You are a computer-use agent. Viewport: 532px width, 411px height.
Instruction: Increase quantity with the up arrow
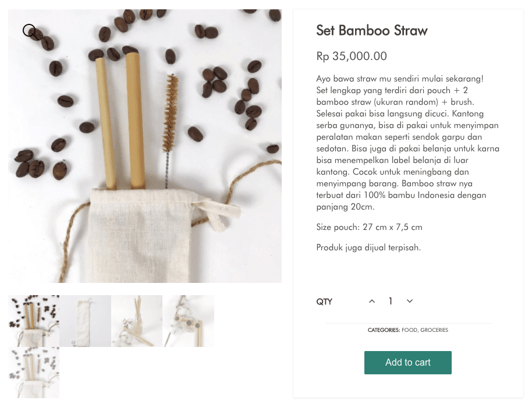click(x=372, y=301)
